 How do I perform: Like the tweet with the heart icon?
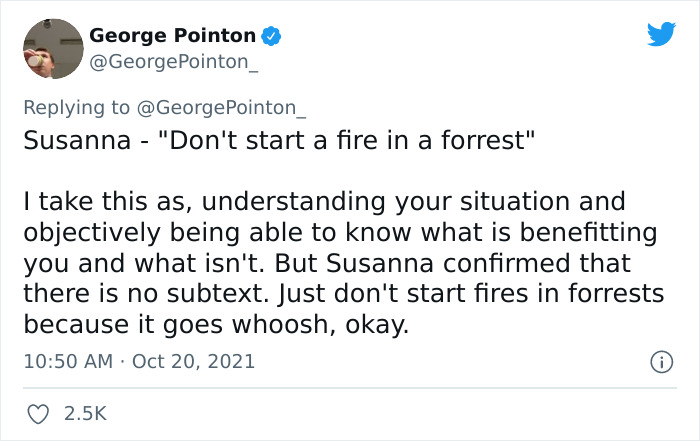click(39, 413)
